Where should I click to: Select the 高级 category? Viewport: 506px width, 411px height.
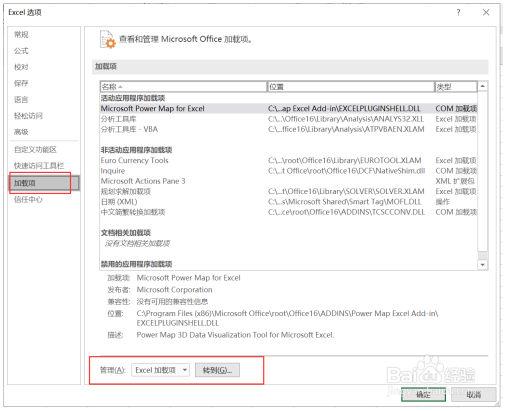(x=21, y=132)
